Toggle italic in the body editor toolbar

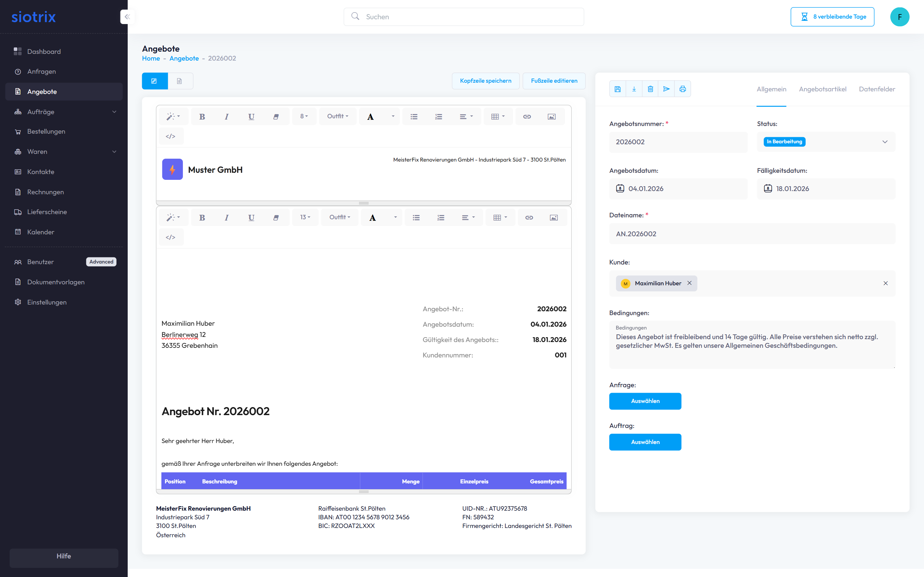227,218
